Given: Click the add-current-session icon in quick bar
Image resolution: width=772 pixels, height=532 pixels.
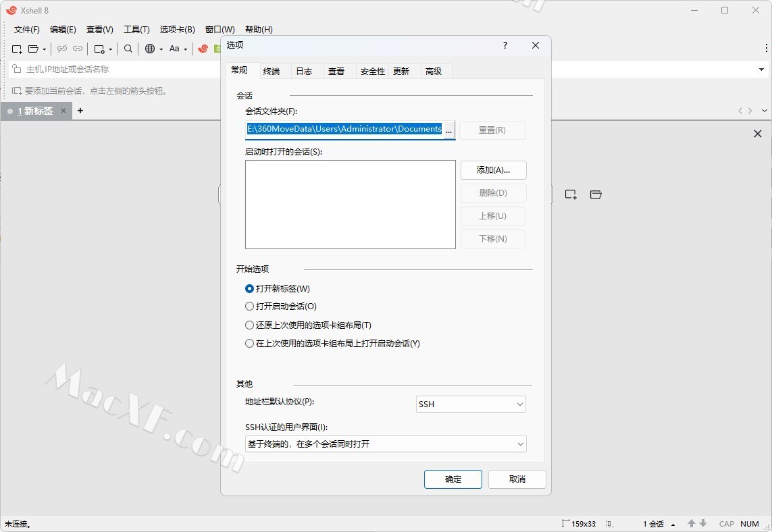Looking at the screenshot, I should [x=17, y=91].
